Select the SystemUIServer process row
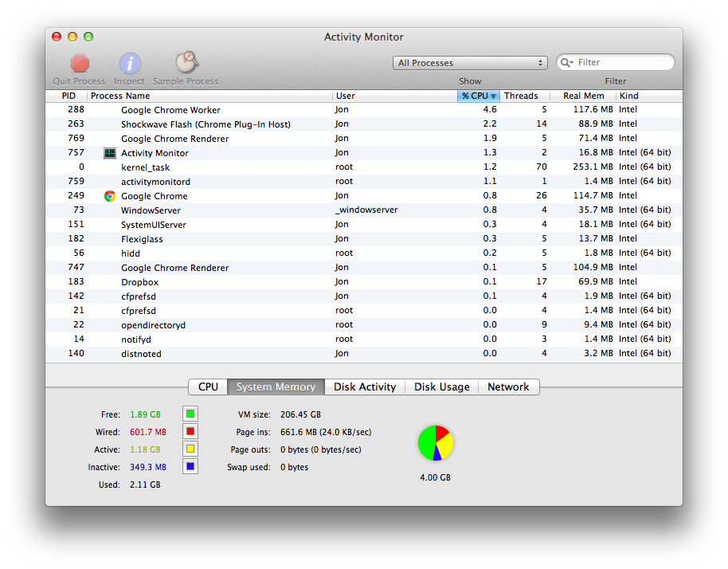 (364, 225)
